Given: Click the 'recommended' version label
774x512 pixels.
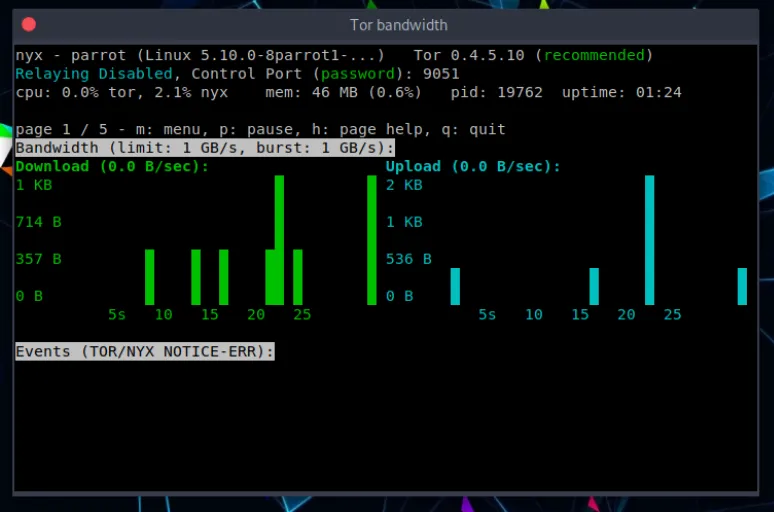Looking at the screenshot, I should pyautogui.click(x=594, y=55).
